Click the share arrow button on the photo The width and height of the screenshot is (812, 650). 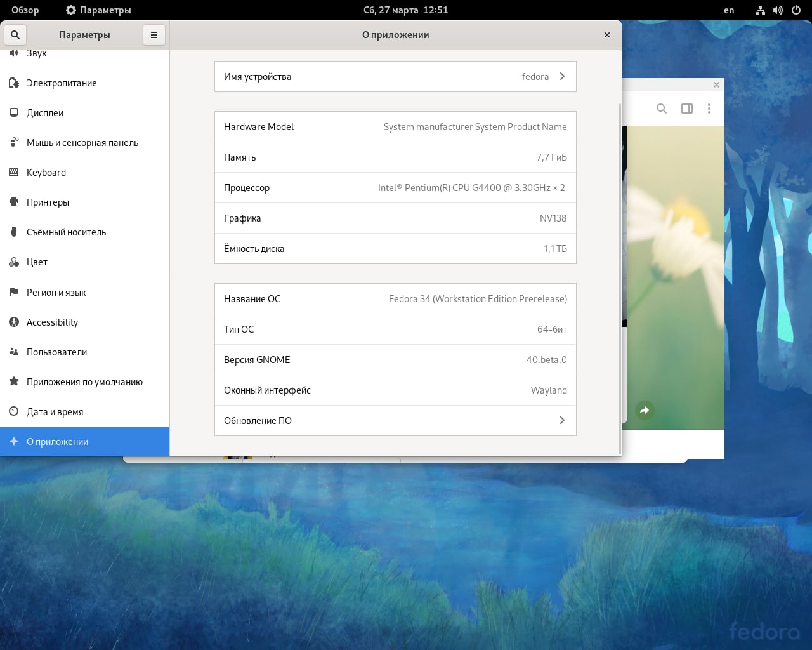point(645,410)
